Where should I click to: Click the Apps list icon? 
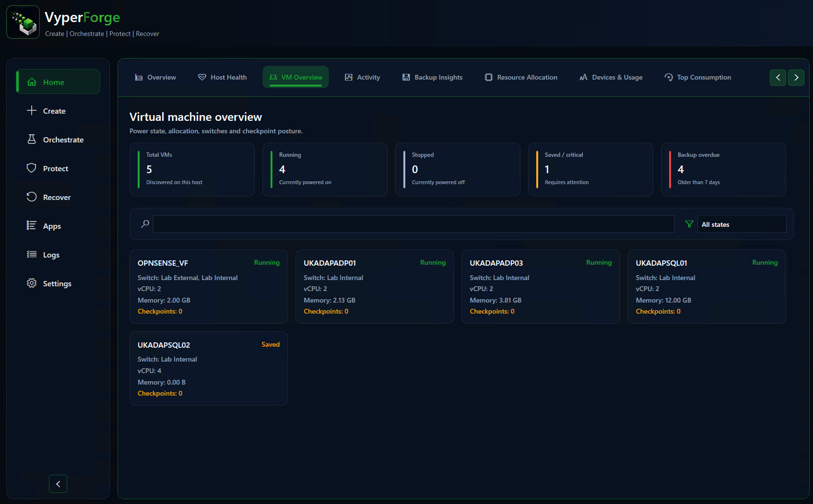click(x=32, y=225)
